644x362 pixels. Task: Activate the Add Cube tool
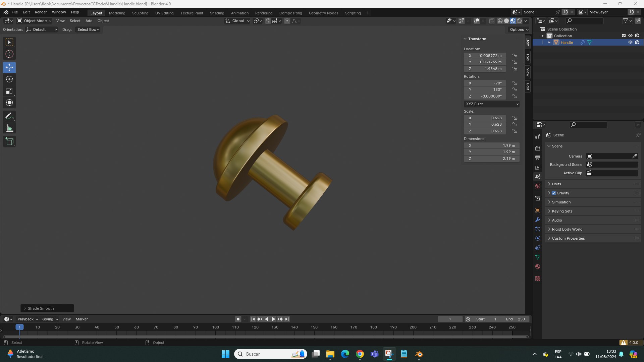(x=9, y=141)
